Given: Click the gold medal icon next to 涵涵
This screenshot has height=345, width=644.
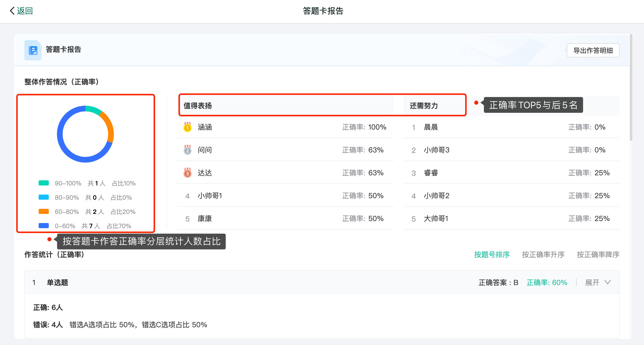Looking at the screenshot, I should pos(188,127).
